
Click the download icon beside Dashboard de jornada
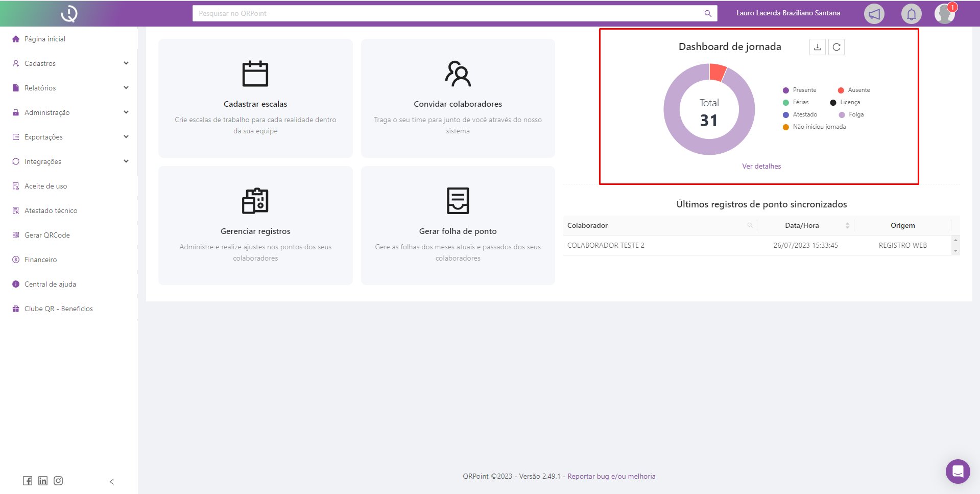click(817, 47)
